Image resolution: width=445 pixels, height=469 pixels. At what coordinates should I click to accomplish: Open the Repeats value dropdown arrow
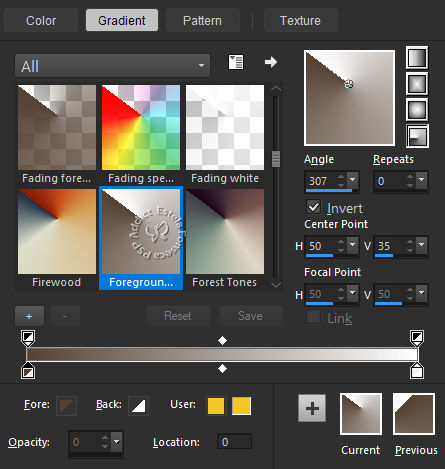pyautogui.click(x=422, y=180)
